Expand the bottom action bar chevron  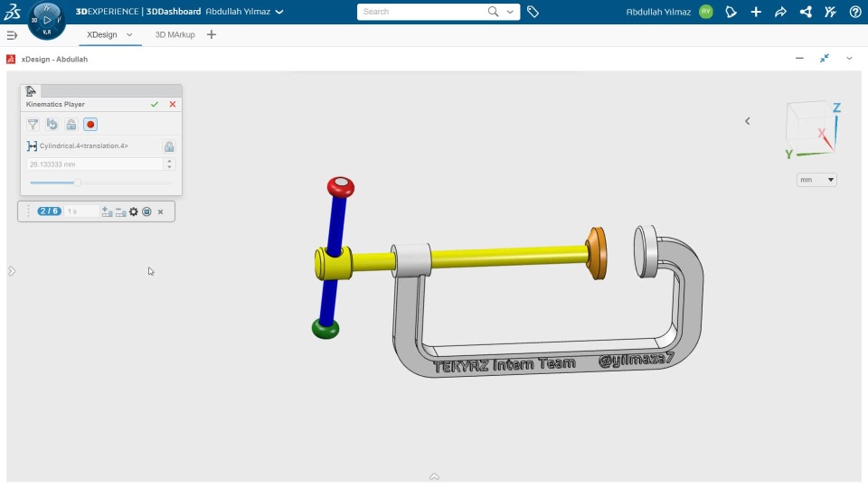435,477
